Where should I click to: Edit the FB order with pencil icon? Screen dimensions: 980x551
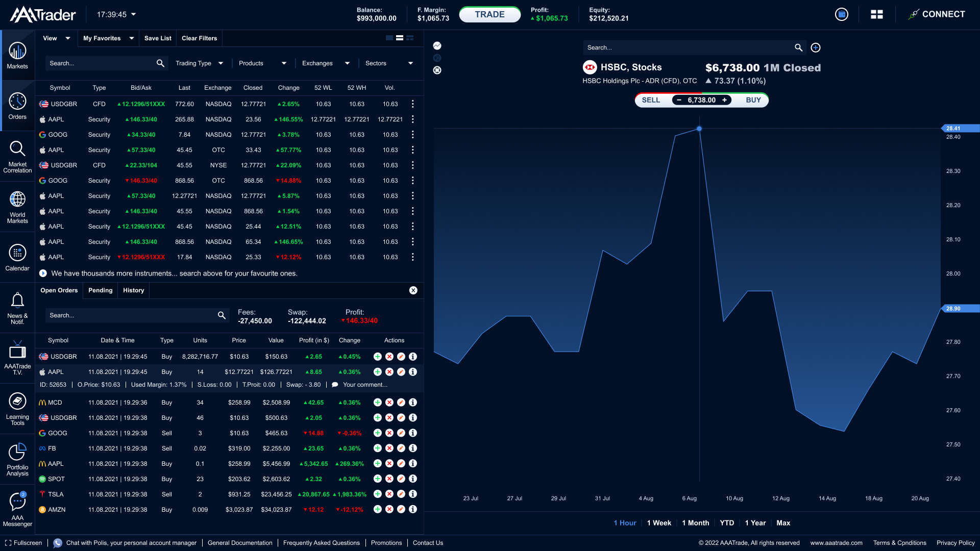(x=401, y=448)
